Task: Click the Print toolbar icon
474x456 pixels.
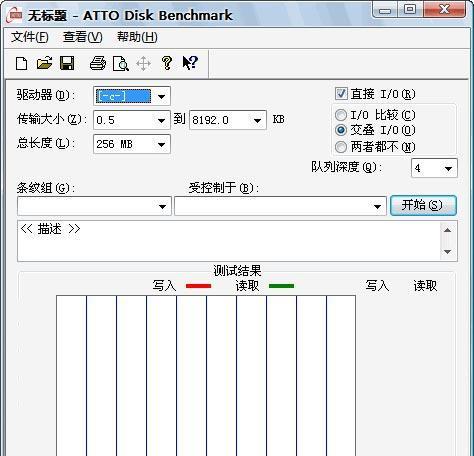Action: 98,63
